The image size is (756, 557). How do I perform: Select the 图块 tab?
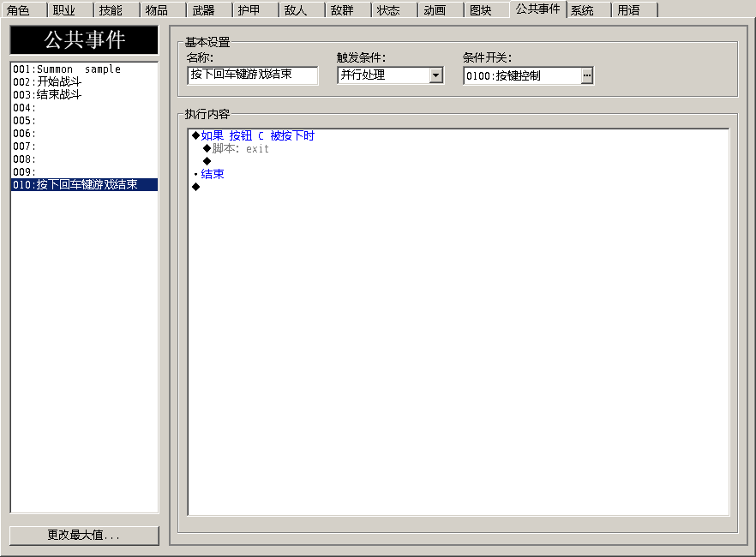pyautogui.click(x=487, y=10)
